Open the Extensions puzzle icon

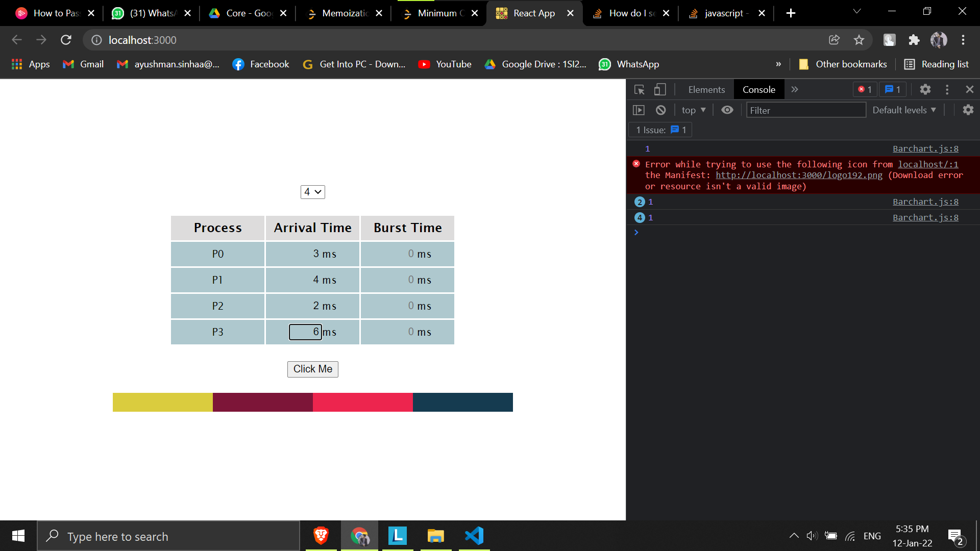click(x=914, y=40)
